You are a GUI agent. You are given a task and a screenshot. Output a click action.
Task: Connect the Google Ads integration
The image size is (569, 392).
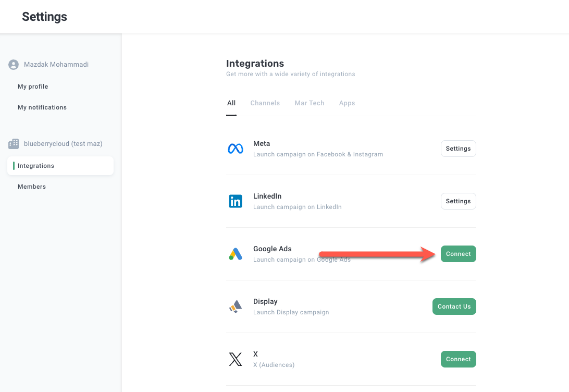tap(458, 254)
